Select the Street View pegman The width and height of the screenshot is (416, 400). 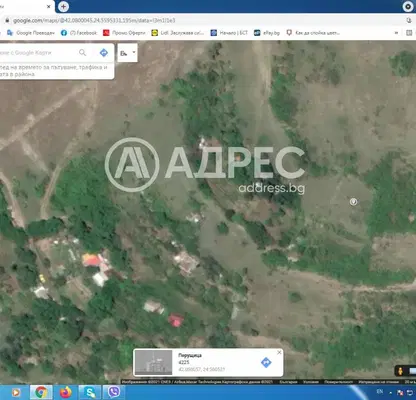click(400, 371)
